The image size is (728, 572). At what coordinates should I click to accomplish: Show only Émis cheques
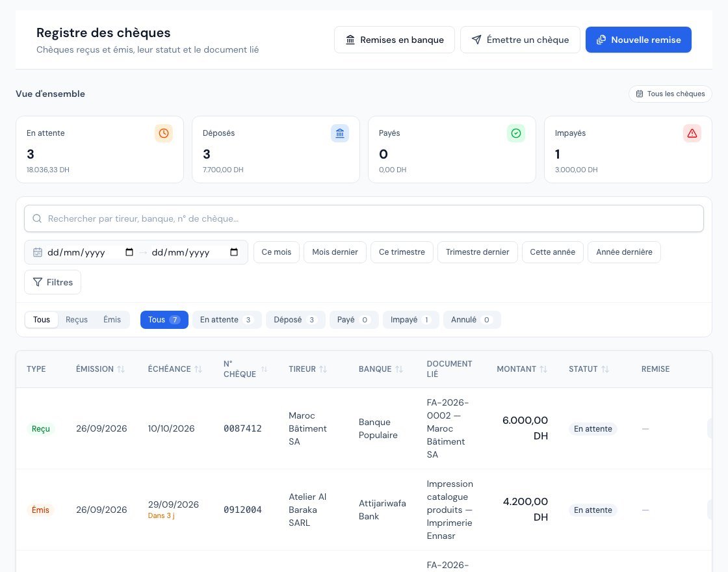coord(112,320)
